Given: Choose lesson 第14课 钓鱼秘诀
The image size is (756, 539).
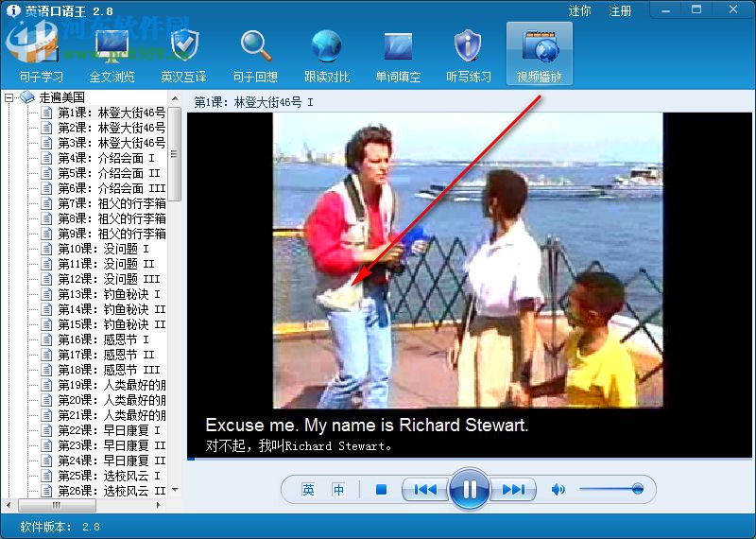Looking at the screenshot, I should pos(112,309).
